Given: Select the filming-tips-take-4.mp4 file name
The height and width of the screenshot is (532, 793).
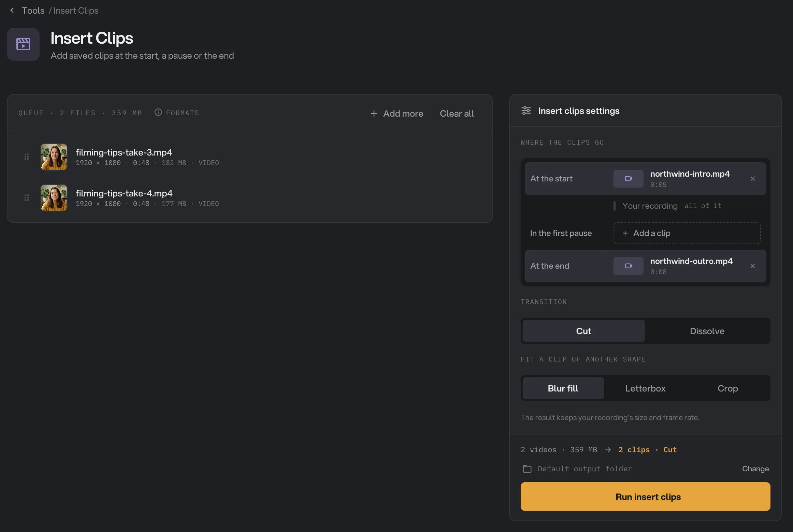Looking at the screenshot, I should tap(124, 193).
